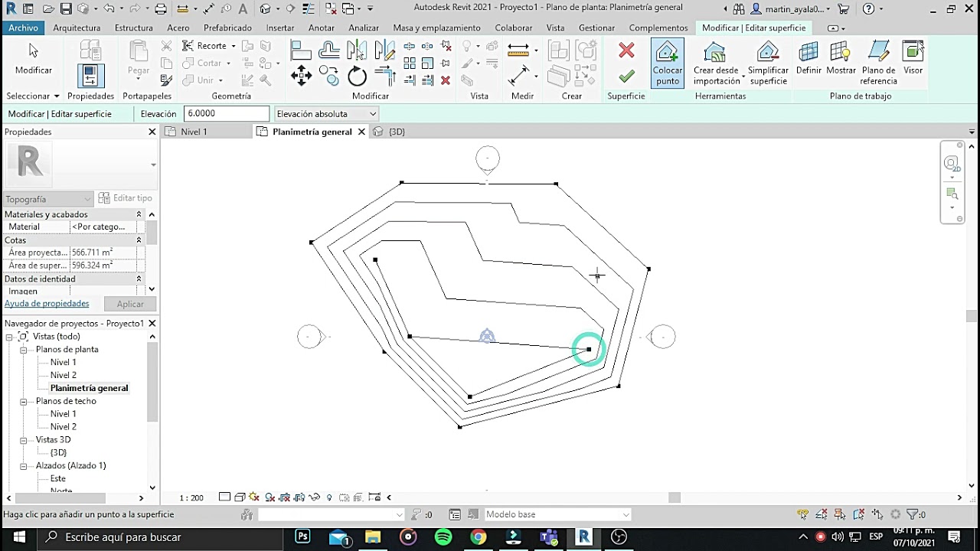Click the Área proyectada value 566.711 m²
This screenshot has width=980, height=551.
point(104,253)
